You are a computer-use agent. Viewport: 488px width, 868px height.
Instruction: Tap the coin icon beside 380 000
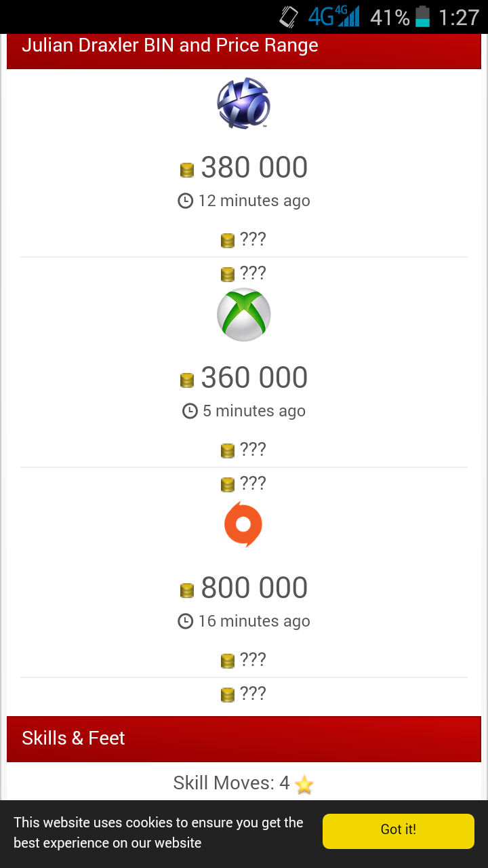tap(187, 170)
